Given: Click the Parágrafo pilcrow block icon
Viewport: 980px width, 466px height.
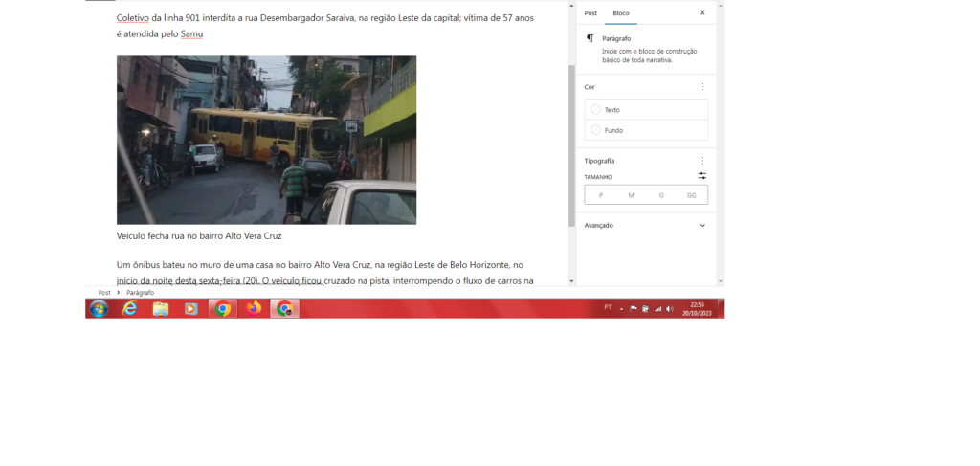Looking at the screenshot, I should pos(590,38).
